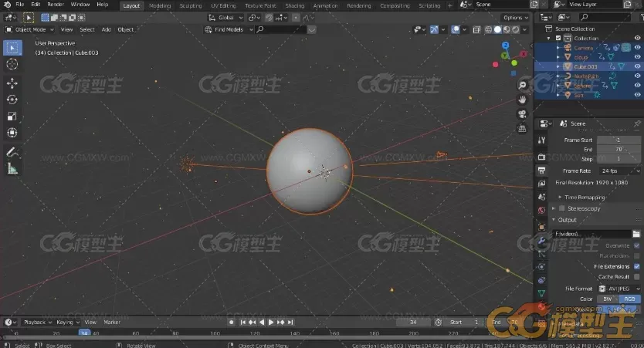Open the View Layer properties tab
Image resolution: width=644 pixels, height=348 pixels.
pyautogui.click(x=542, y=184)
